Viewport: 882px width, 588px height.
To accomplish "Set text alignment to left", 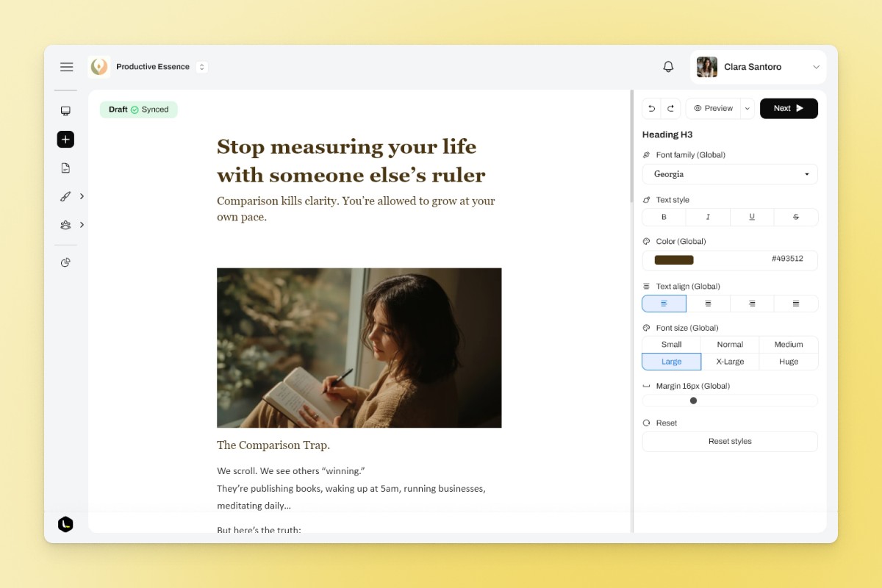I will pos(664,304).
